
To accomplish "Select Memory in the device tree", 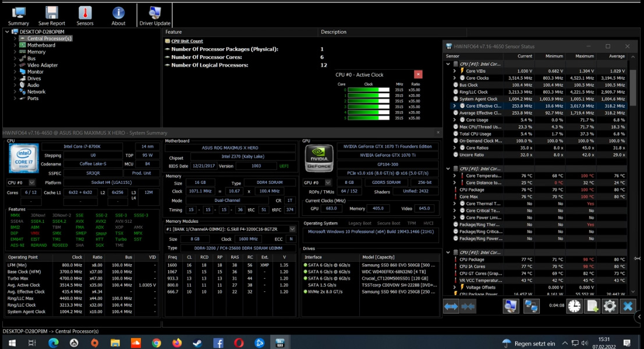I will click(x=36, y=52).
